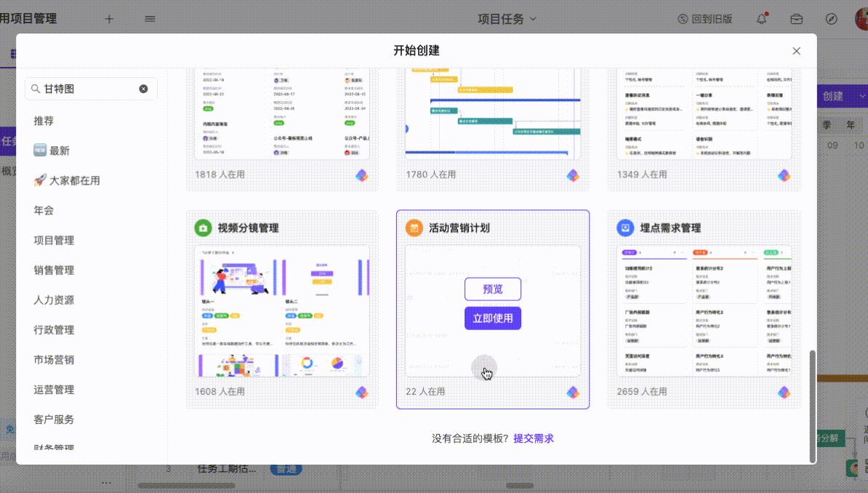The height and width of the screenshot is (493, 868).
Task: Click 预览 button on 活动营销计划
Action: pos(493,289)
